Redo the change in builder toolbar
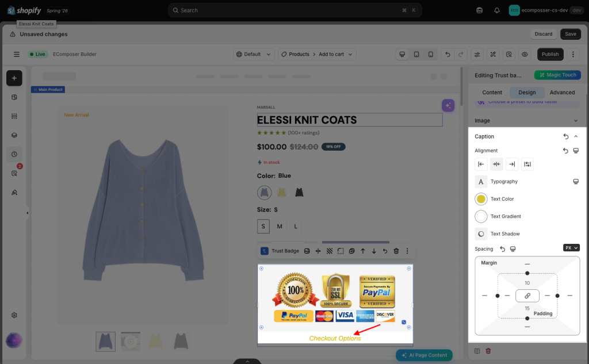This screenshot has height=364, width=589. tap(461, 54)
